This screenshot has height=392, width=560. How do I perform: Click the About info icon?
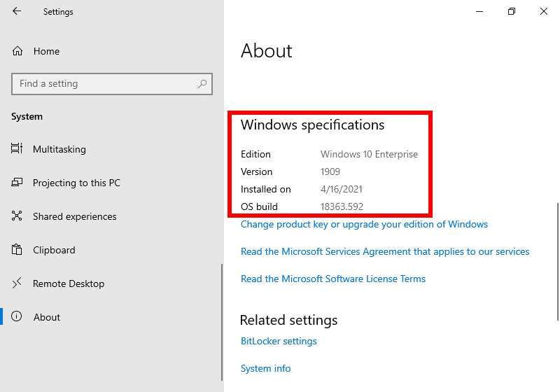[17, 317]
